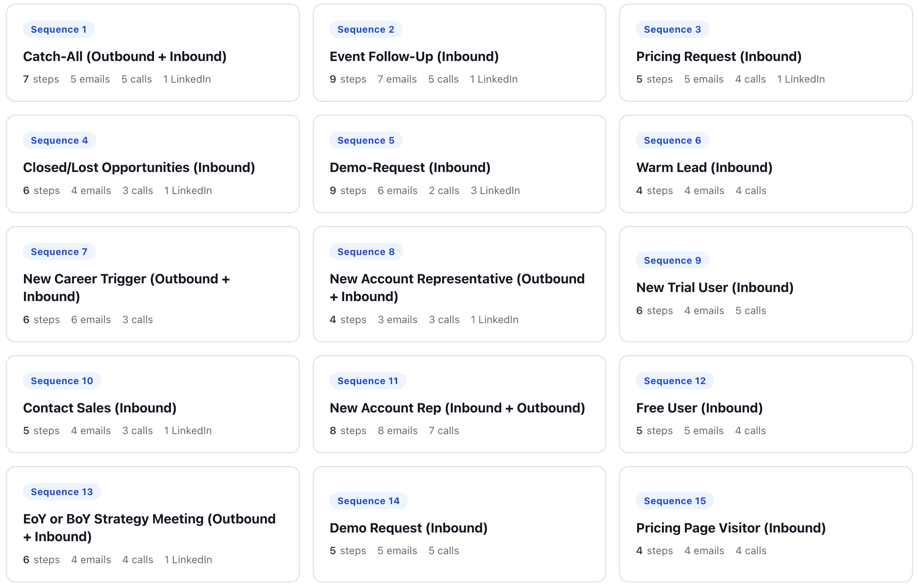Click the Sequence 12 tag
The image size is (919, 588).
pyautogui.click(x=674, y=381)
